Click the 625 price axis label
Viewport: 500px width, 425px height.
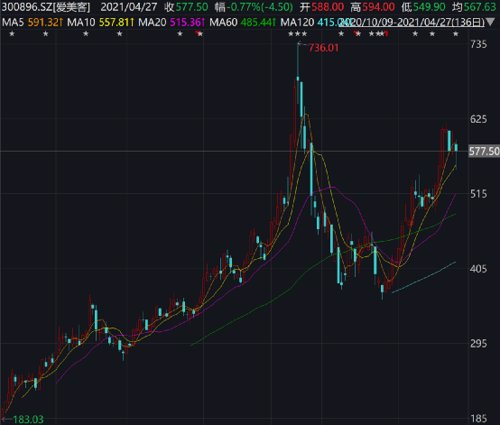tap(478, 119)
